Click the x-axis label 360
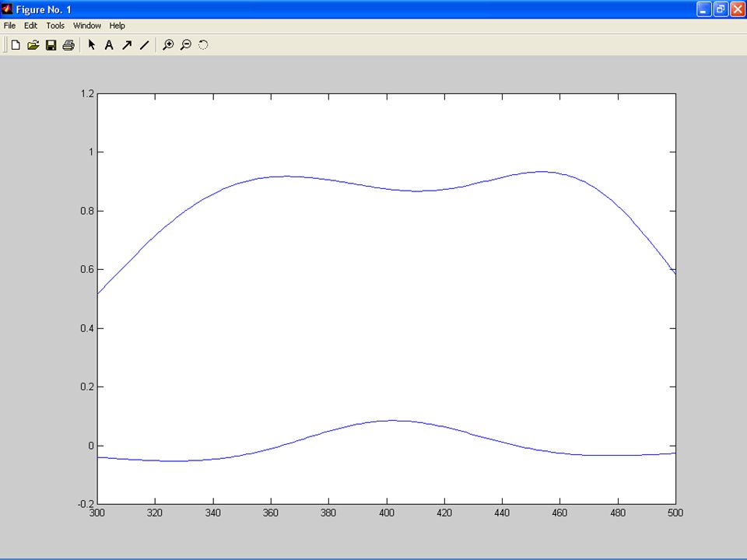This screenshot has height=560, width=747. [271, 513]
